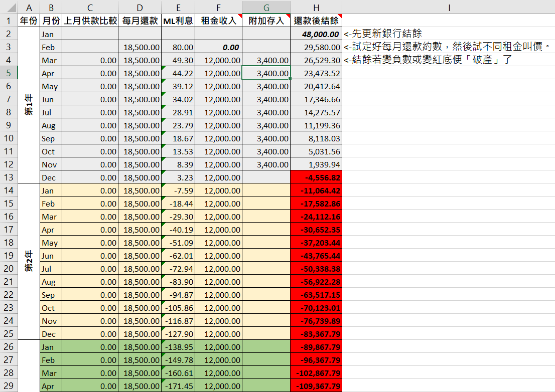The height and width of the screenshot is (392, 555).
Task: Select ML interest cell -94.87
Action: tap(178, 295)
